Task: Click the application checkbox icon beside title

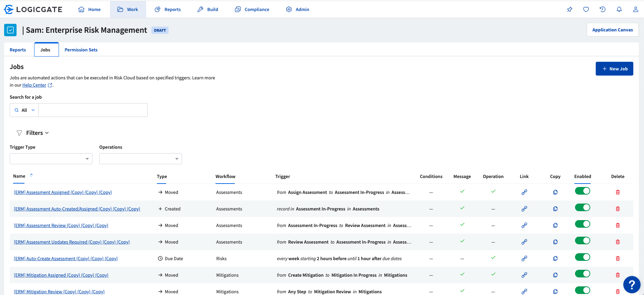Action: tap(10, 30)
